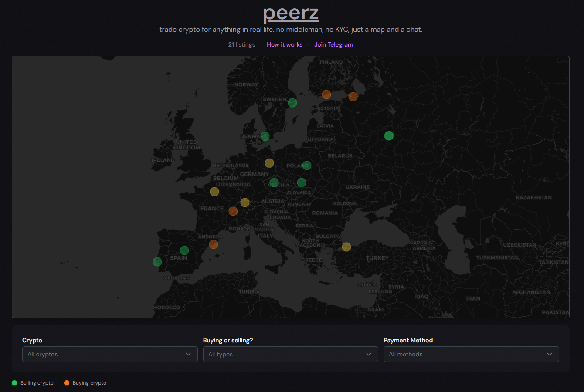
Task: Click the orange marker in southeastern France
Action: [233, 211]
